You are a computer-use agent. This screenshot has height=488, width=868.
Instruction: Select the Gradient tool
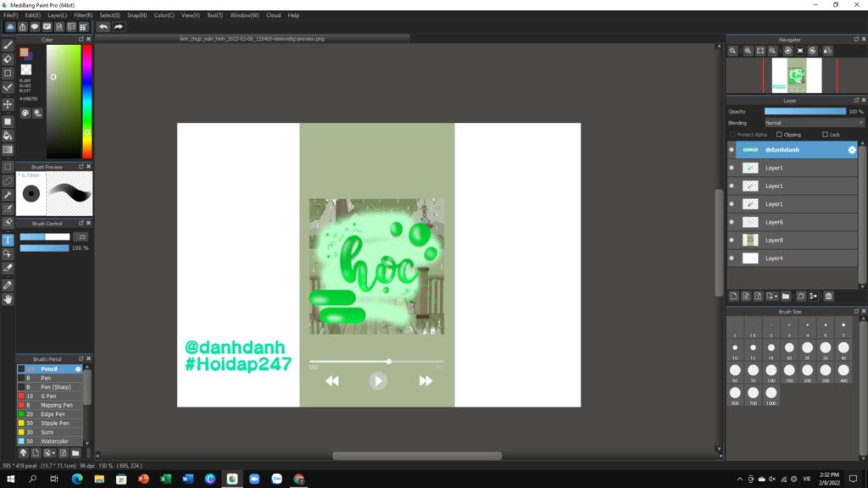pos(8,149)
